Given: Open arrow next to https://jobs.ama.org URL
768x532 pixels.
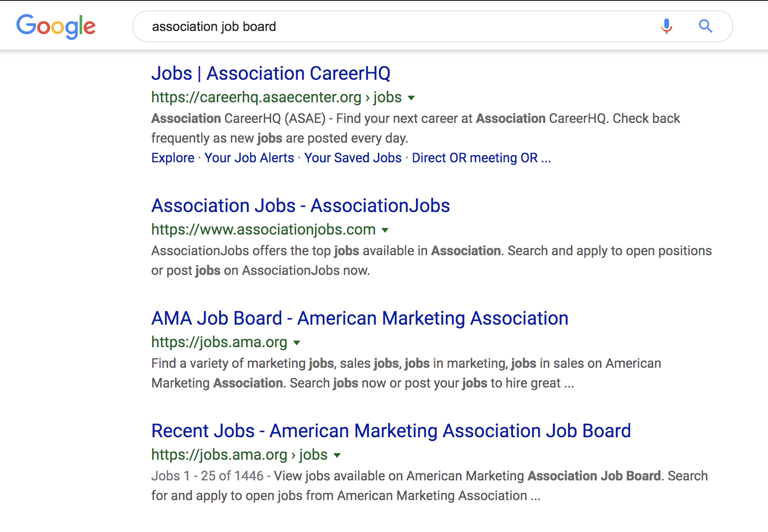Looking at the screenshot, I should click(297, 343).
